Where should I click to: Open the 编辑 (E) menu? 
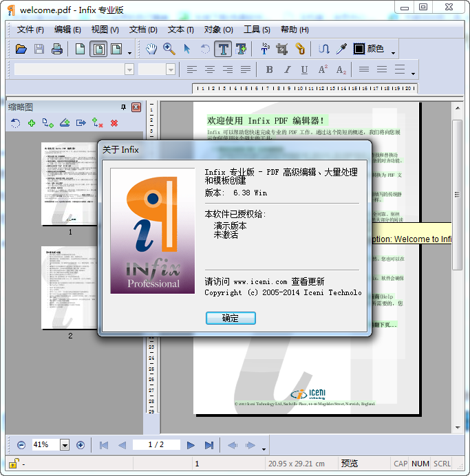[x=67, y=30]
